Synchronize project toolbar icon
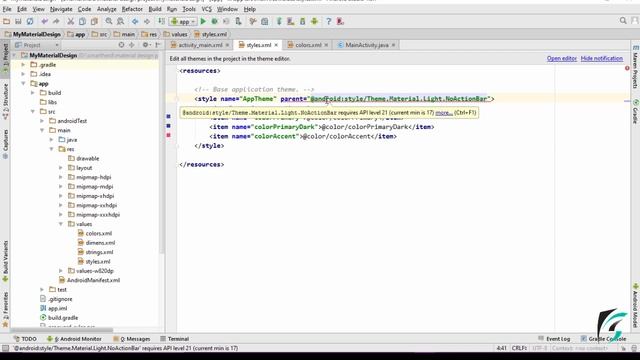 pyautogui.click(x=30, y=21)
